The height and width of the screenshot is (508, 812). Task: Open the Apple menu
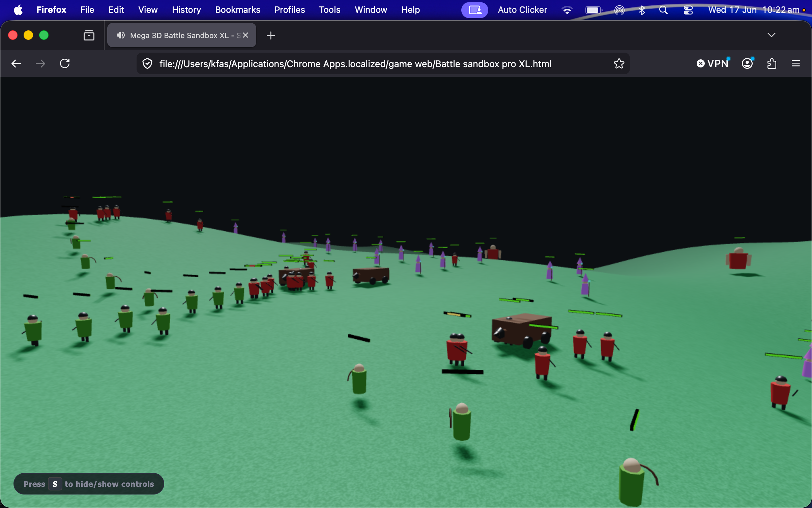(x=18, y=10)
